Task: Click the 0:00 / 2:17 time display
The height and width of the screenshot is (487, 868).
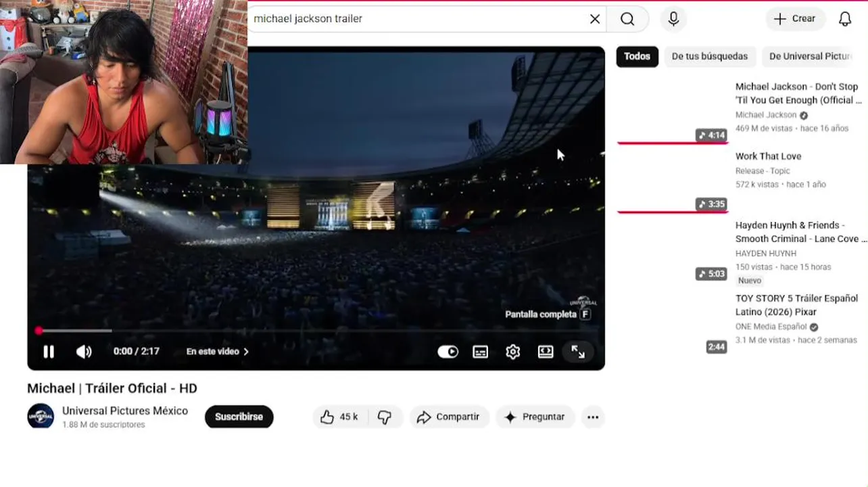Action: point(137,352)
